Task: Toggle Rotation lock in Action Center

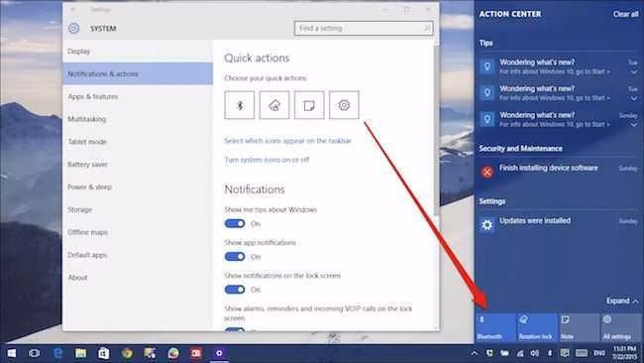Action: (537, 327)
